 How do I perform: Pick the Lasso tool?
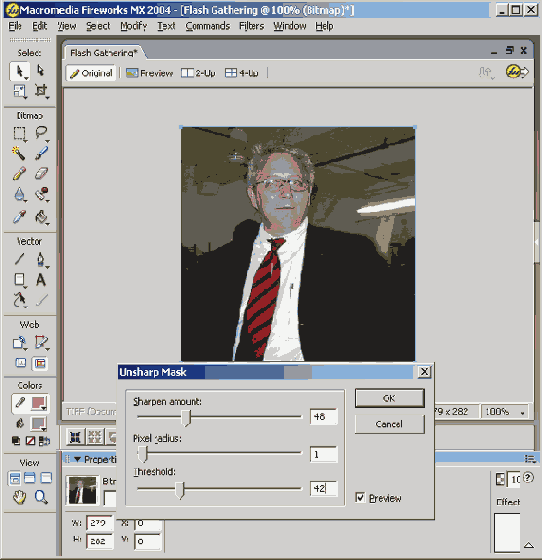tap(41, 134)
